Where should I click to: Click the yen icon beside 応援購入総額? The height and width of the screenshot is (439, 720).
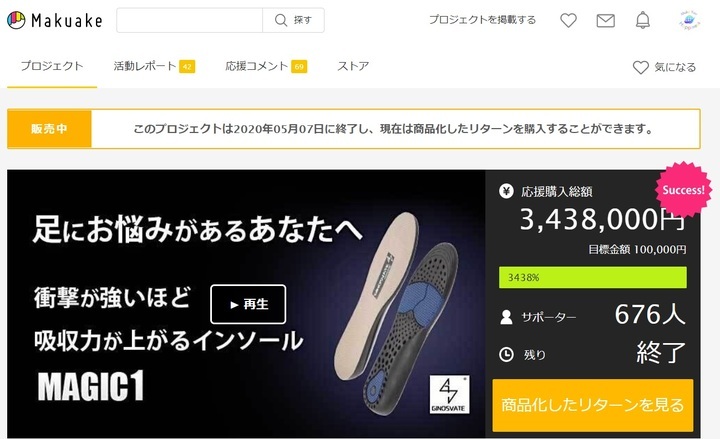(x=506, y=191)
